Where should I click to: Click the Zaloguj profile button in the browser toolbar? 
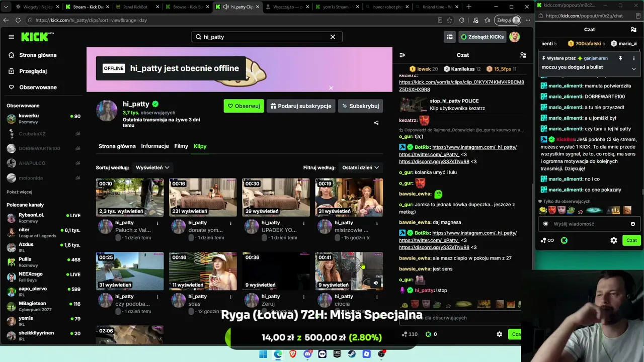(508, 20)
